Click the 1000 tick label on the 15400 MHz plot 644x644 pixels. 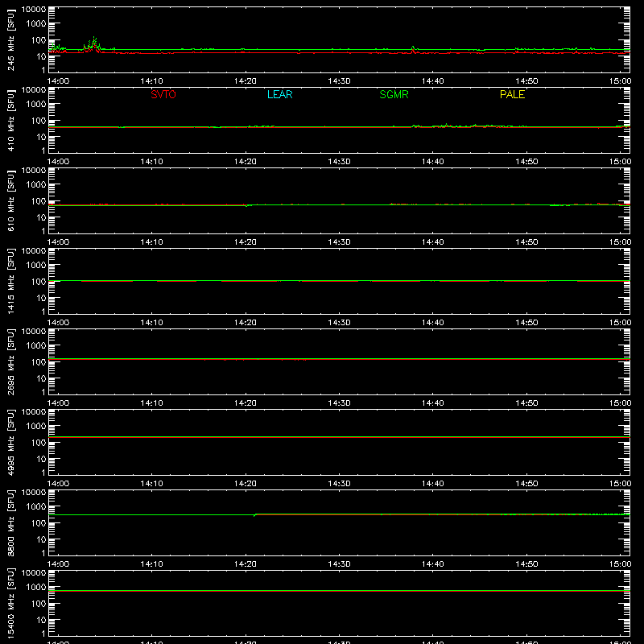[x=36, y=588]
